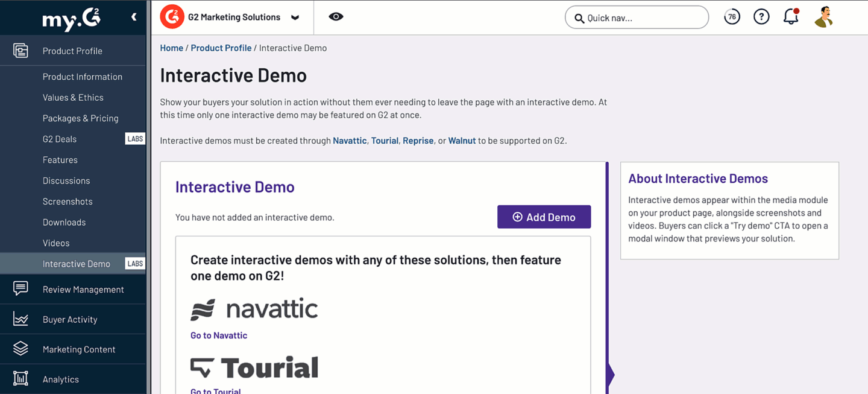Image resolution: width=868 pixels, height=394 pixels.
Task: Open Packages & Pricing in the sidebar
Action: point(80,118)
